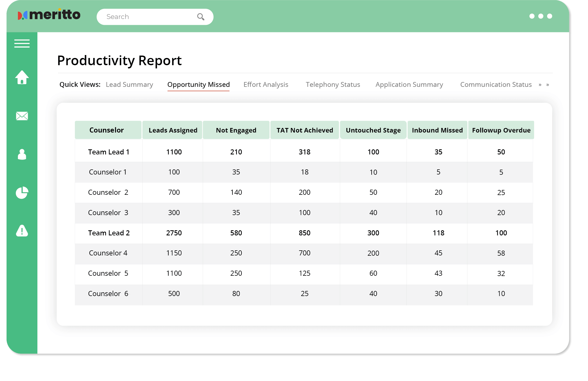Open the Application Summary tab
The height and width of the screenshot is (381, 588).
click(x=409, y=85)
